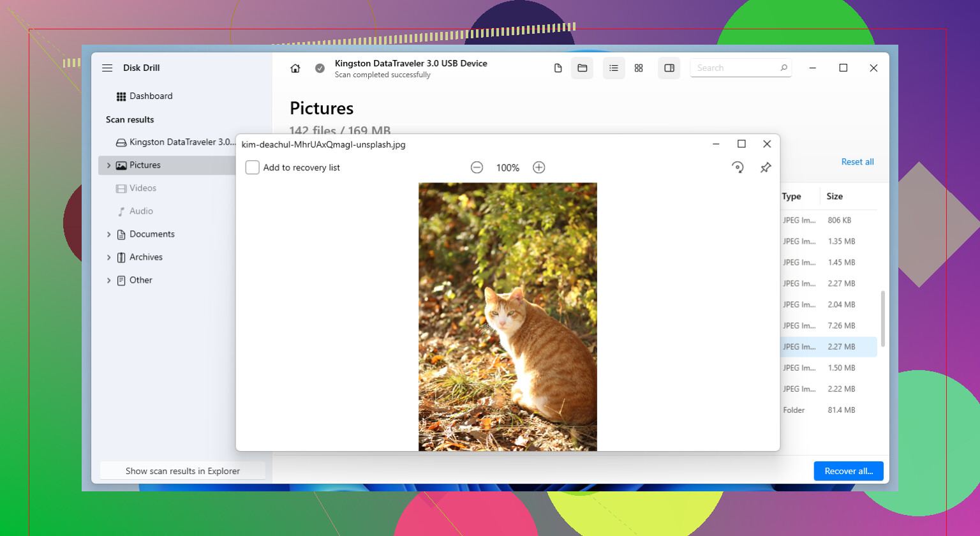
Task: Toggle the preview side panel icon
Action: pos(669,68)
